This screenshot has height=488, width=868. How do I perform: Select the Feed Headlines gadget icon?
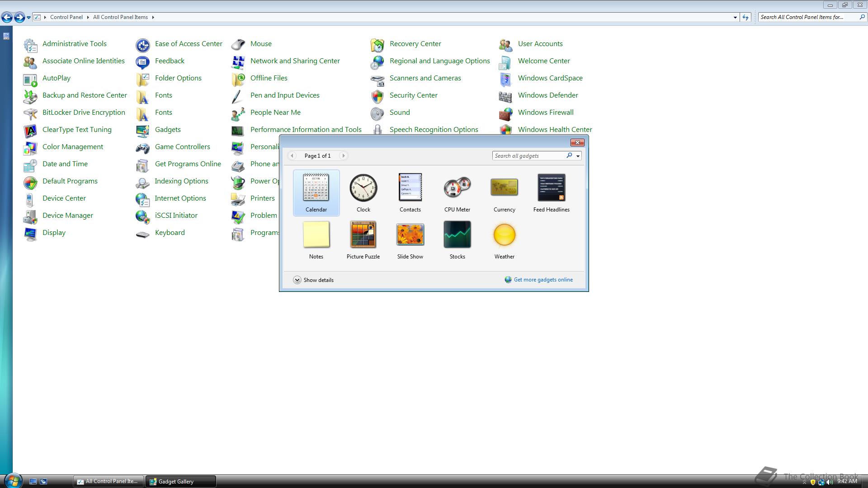coord(551,187)
